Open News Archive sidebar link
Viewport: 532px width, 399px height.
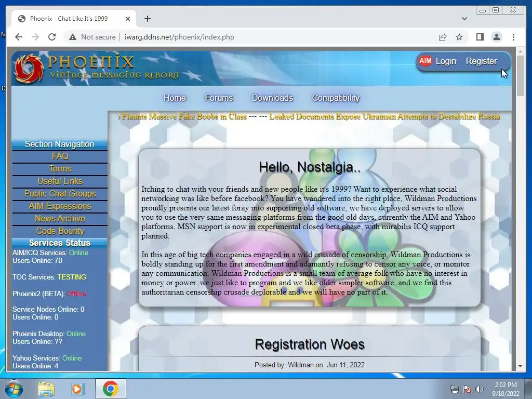coord(60,219)
